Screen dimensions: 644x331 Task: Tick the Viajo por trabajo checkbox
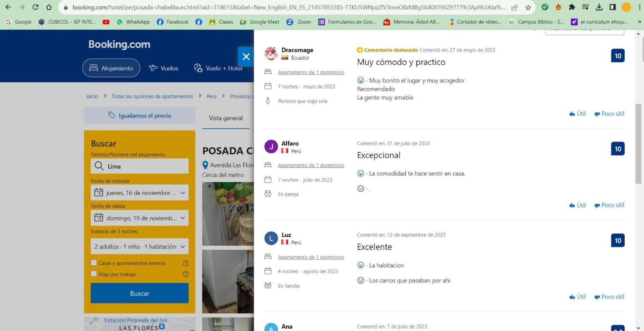pos(94,274)
